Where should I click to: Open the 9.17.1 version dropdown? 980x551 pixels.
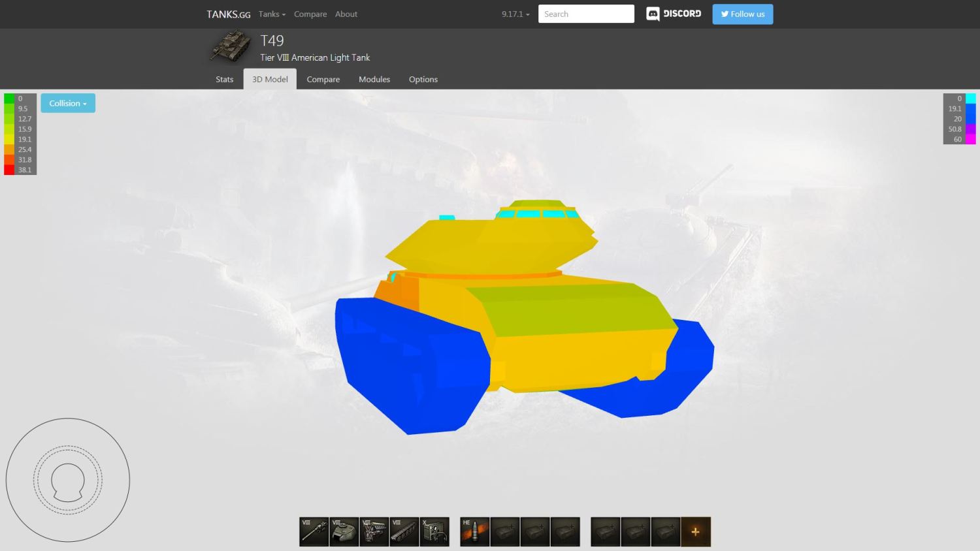515,14
